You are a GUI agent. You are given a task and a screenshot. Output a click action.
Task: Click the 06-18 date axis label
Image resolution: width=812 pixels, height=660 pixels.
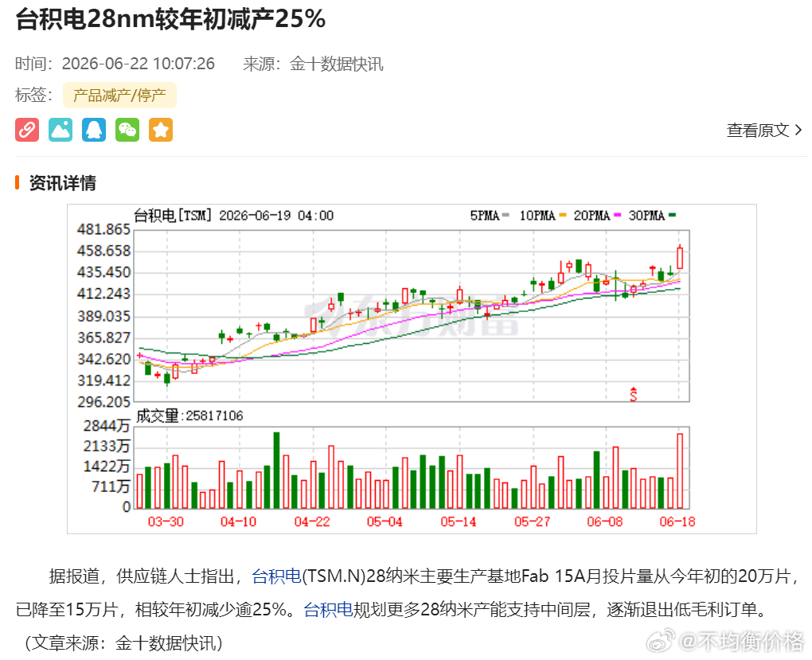(677, 521)
